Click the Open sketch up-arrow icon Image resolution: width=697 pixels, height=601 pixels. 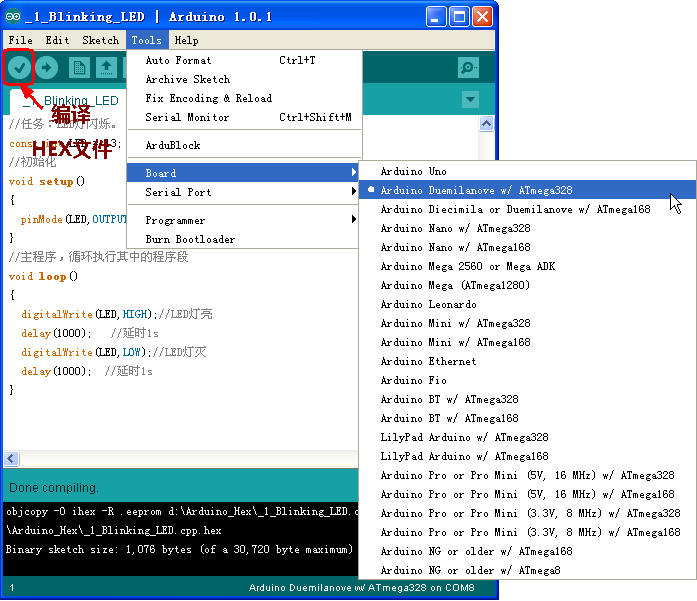[106, 68]
